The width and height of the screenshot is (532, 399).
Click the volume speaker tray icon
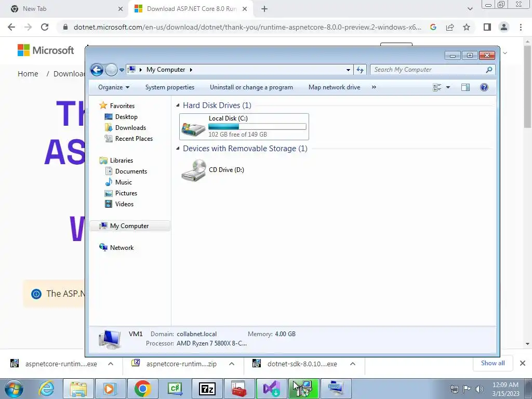[480, 389]
